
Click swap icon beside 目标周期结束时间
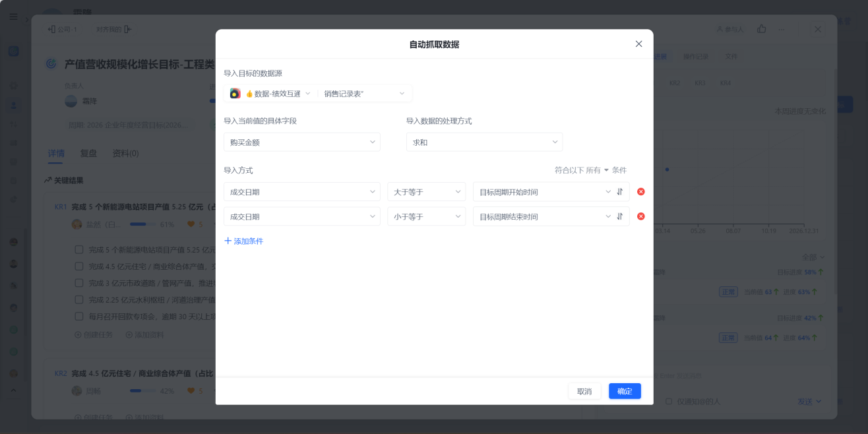tap(620, 216)
